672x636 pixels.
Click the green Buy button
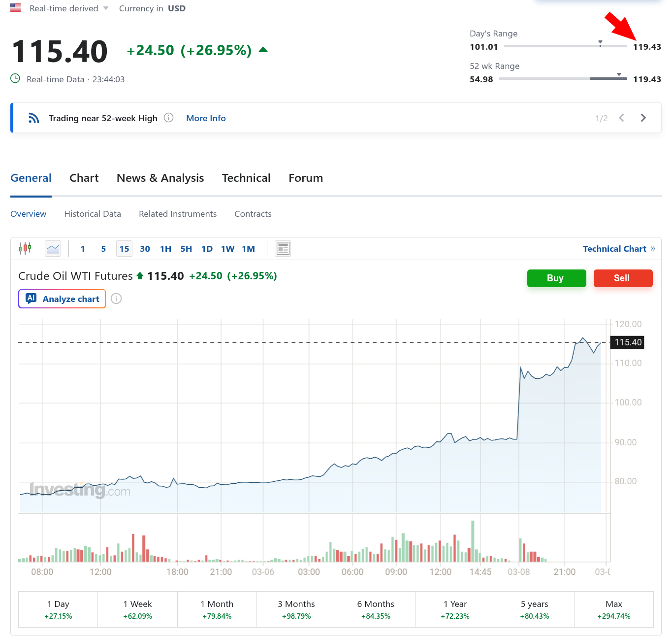click(557, 278)
